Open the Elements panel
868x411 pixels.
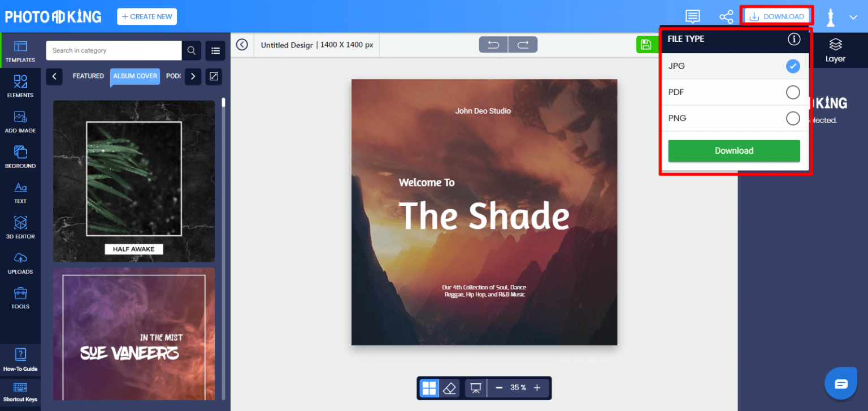coord(20,86)
